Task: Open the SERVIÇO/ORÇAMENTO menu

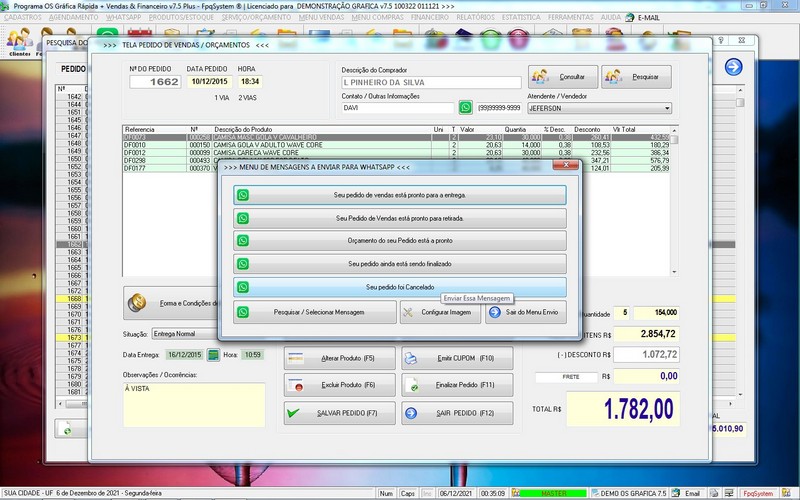Action: (x=256, y=17)
